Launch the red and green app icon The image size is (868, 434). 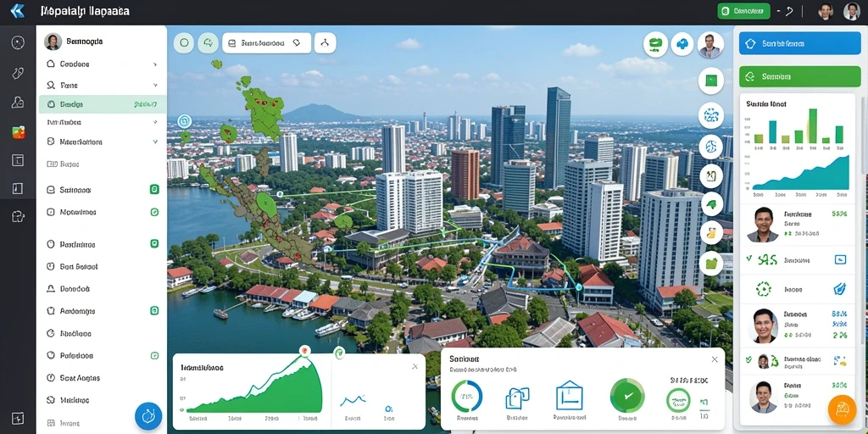[x=19, y=131]
